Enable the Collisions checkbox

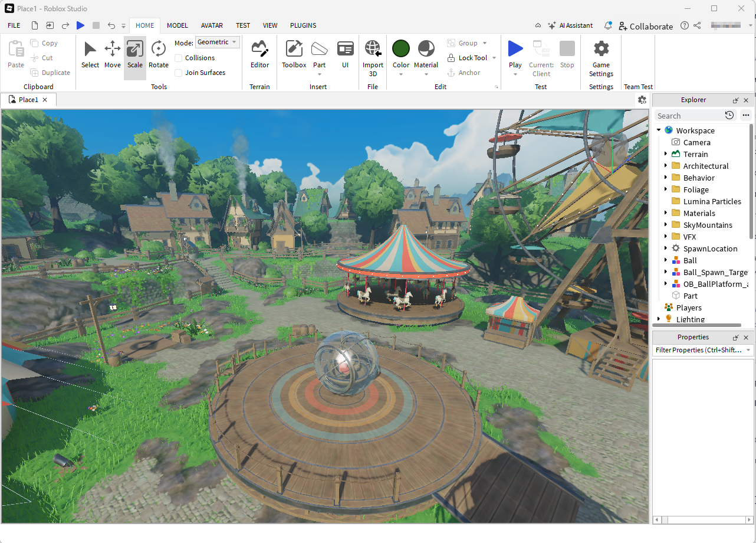pos(179,58)
